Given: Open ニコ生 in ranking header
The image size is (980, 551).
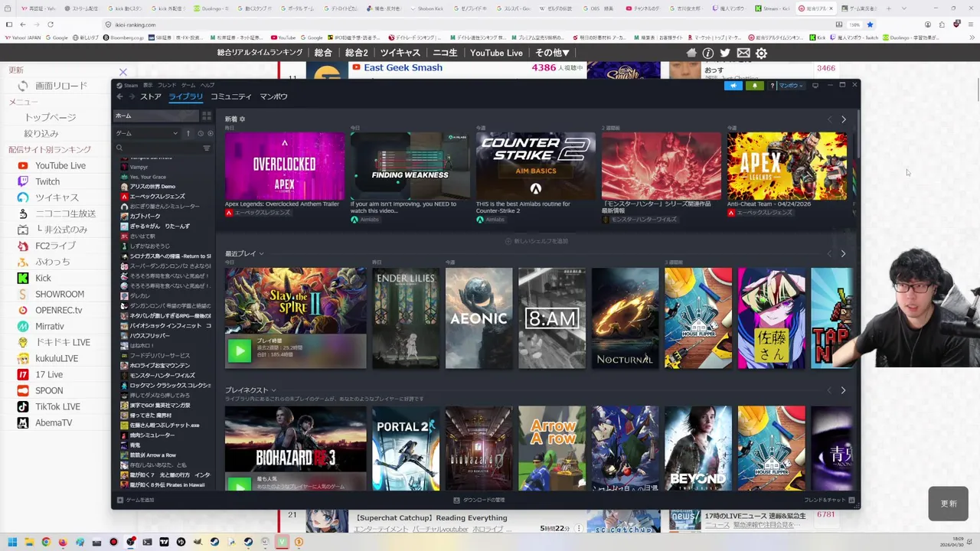Looking at the screenshot, I should tap(445, 53).
